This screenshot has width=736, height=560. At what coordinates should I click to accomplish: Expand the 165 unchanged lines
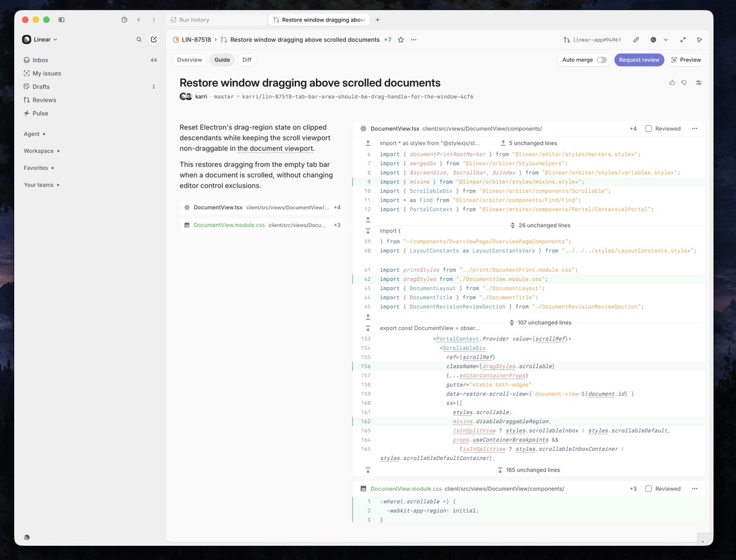(x=529, y=470)
